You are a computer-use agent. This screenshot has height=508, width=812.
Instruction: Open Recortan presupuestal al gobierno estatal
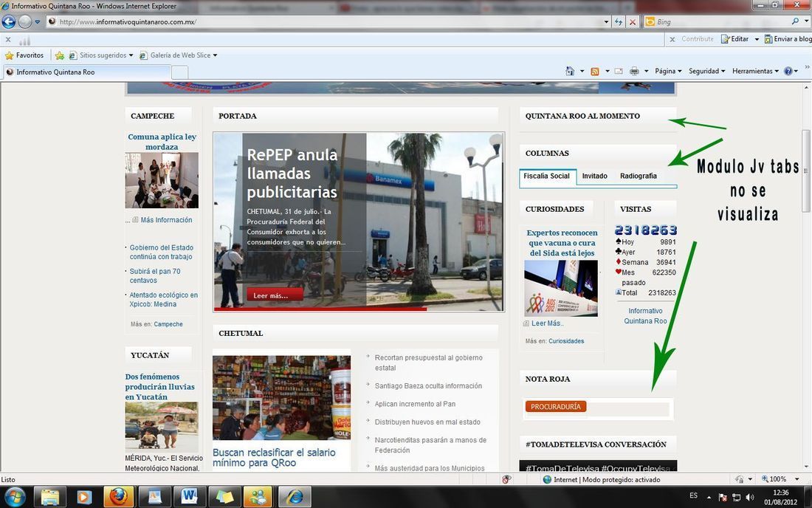(x=428, y=363)
